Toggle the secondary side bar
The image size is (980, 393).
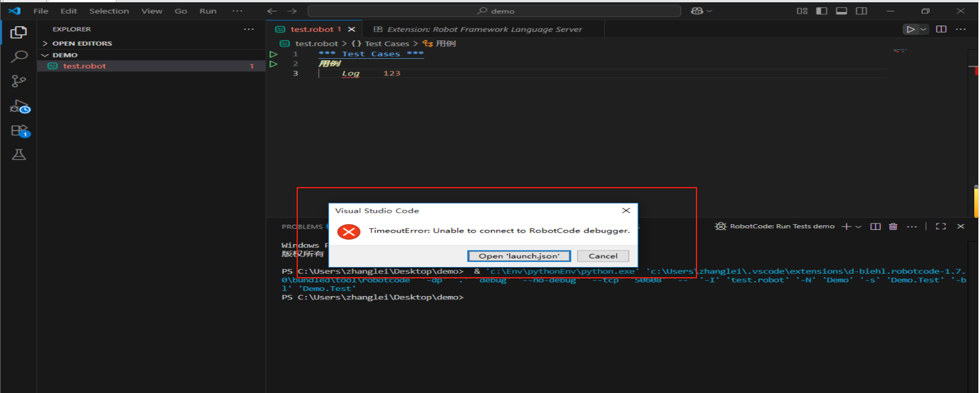(x=861, y=11)
